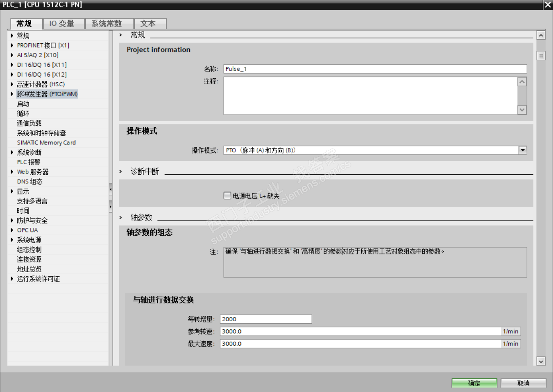Expand the OPC UA node arrow

pyautogui.click(x=12, y=230)
